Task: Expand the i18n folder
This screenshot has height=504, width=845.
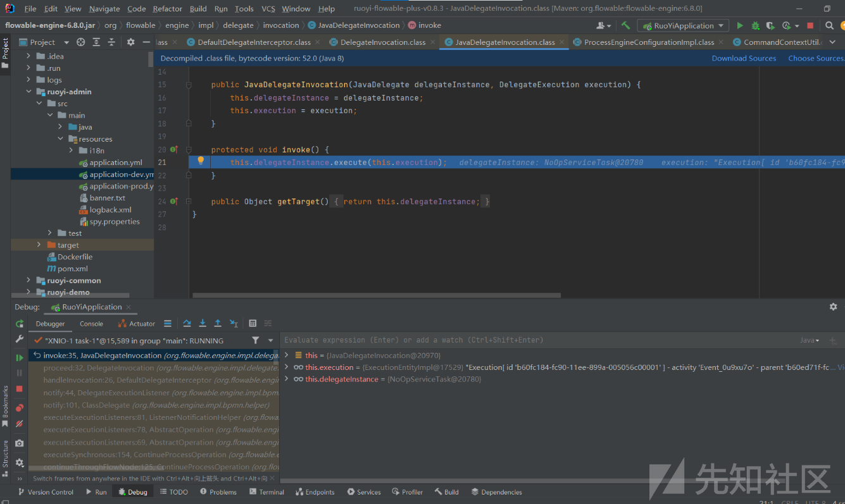Action: [71, 151]
